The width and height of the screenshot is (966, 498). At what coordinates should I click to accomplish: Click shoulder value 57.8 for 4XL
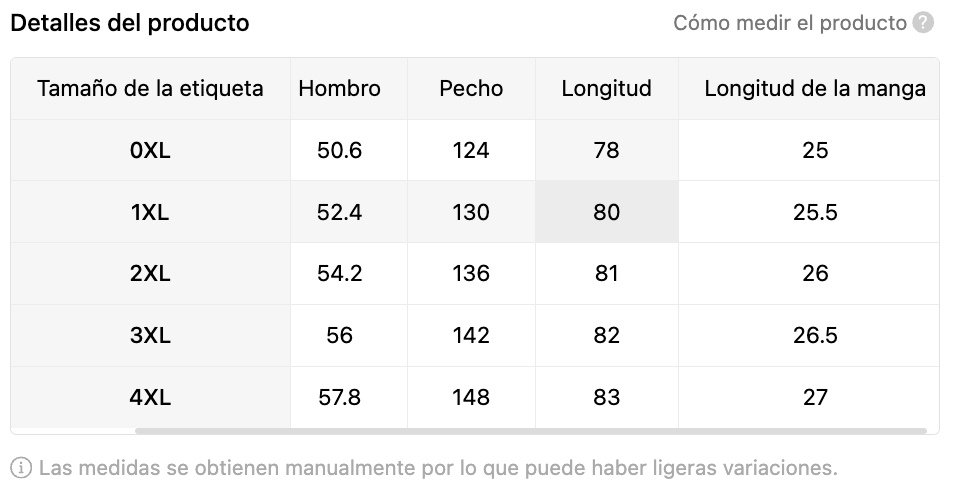click(340, 397)
